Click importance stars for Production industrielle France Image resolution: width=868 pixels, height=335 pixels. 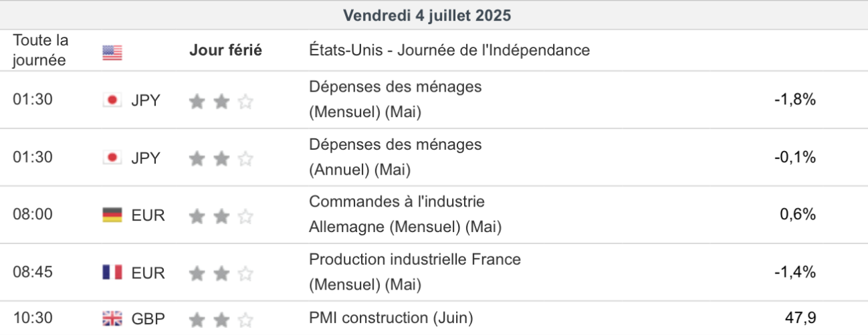coord(221,273)
